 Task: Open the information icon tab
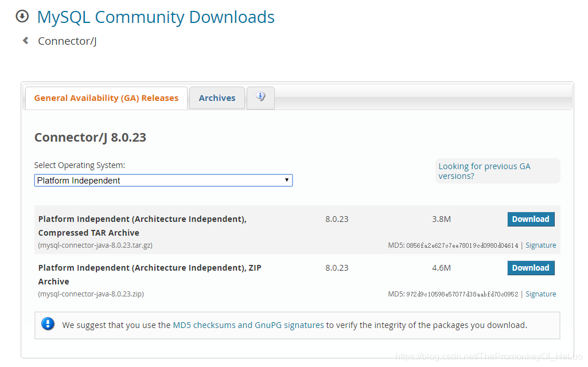point(260,98)
